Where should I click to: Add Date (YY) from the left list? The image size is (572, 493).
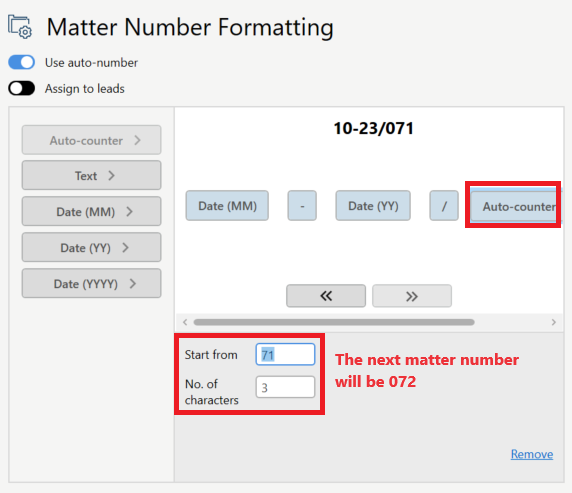tap(91, 247)
